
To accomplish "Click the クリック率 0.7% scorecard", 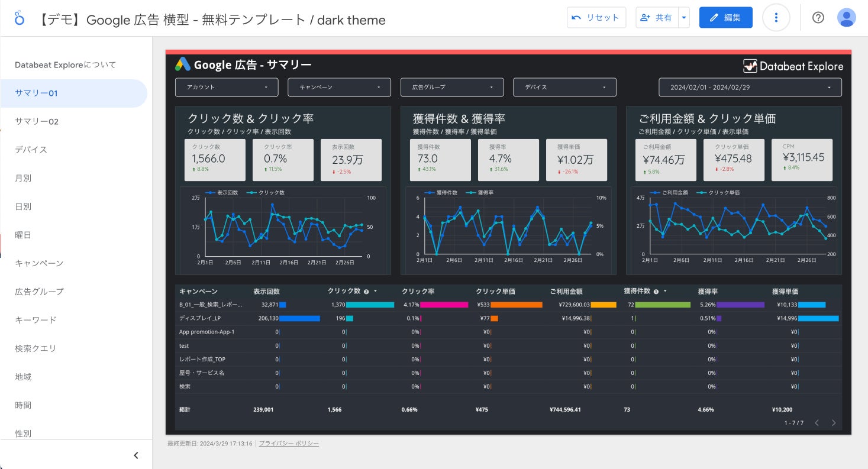I will click(283, 160).
